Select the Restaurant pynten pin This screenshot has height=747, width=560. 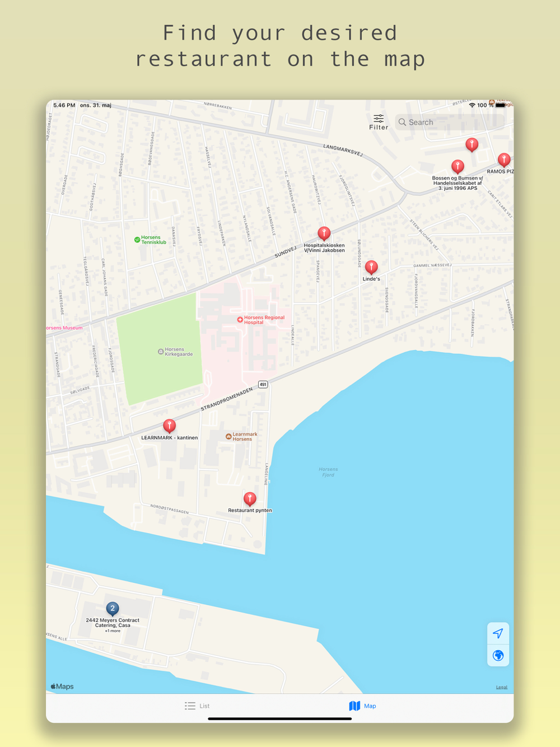tap(250, 498)
